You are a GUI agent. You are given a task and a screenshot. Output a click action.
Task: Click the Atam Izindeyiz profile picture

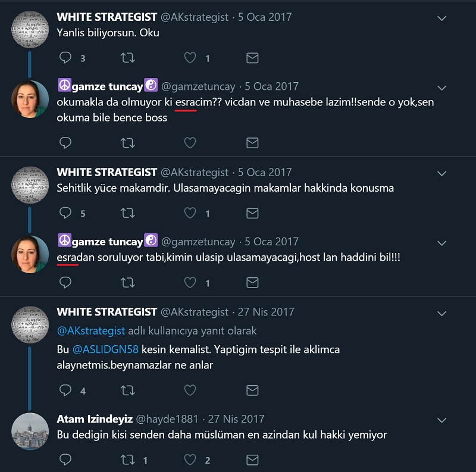click(x=30, y=430)
